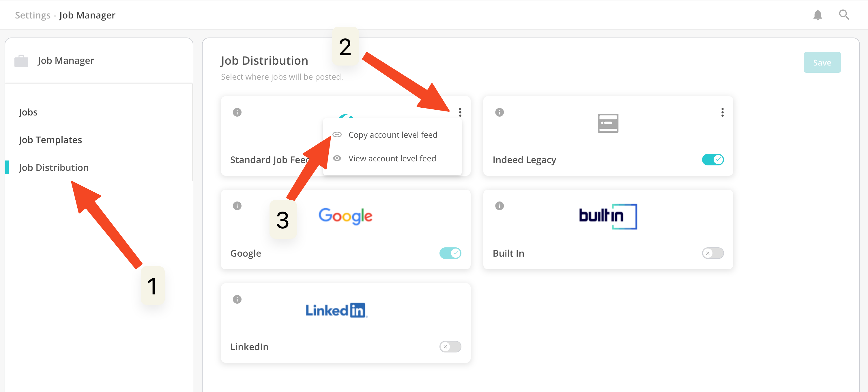The image size is (868, 392).
Task: Save the job distribution settings
Action: point(822,62)
